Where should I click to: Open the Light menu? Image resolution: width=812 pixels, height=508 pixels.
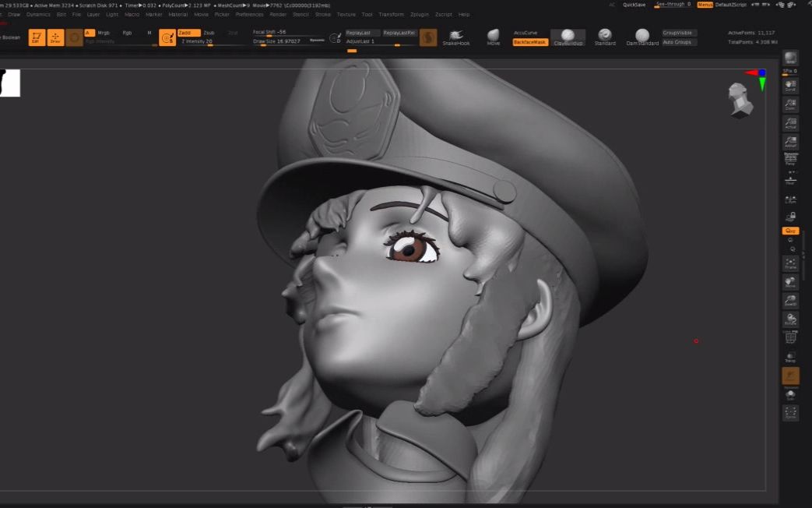point(112,15)
